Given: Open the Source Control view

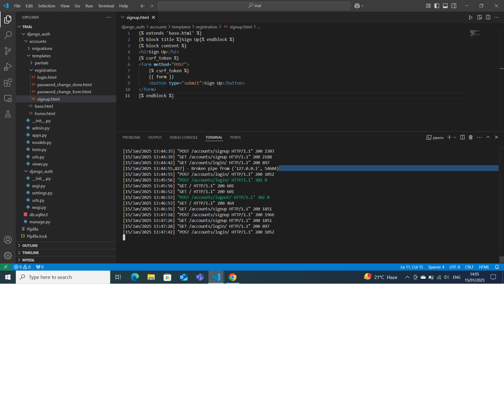Looking at the screenshot, I should 8,51.
